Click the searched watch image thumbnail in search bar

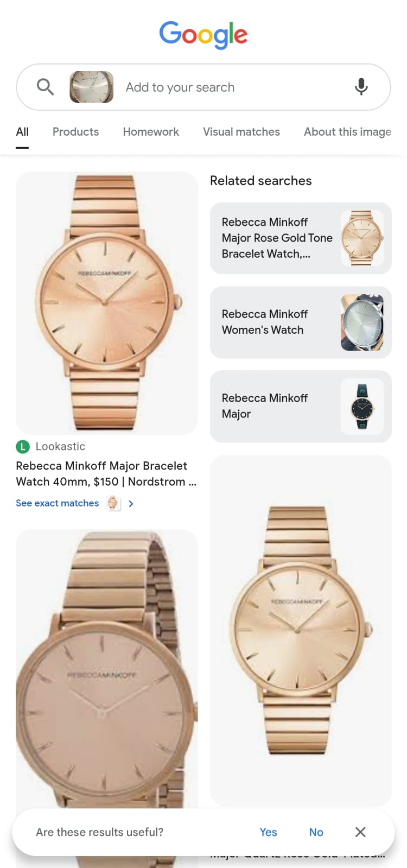[91, 87]
